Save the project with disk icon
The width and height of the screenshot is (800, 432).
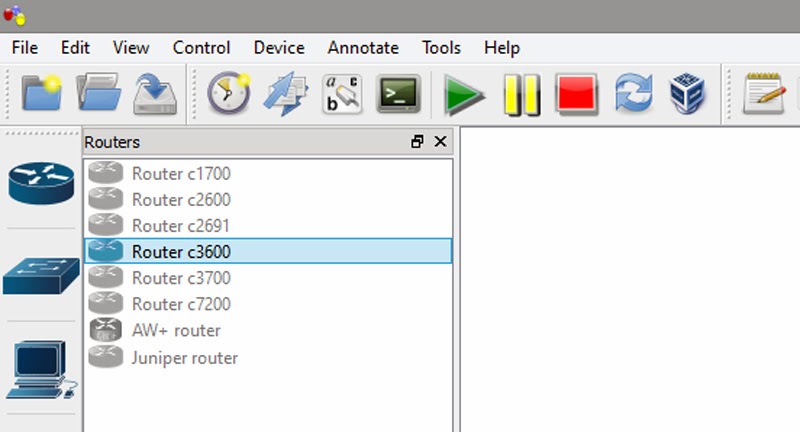[155, 93]
